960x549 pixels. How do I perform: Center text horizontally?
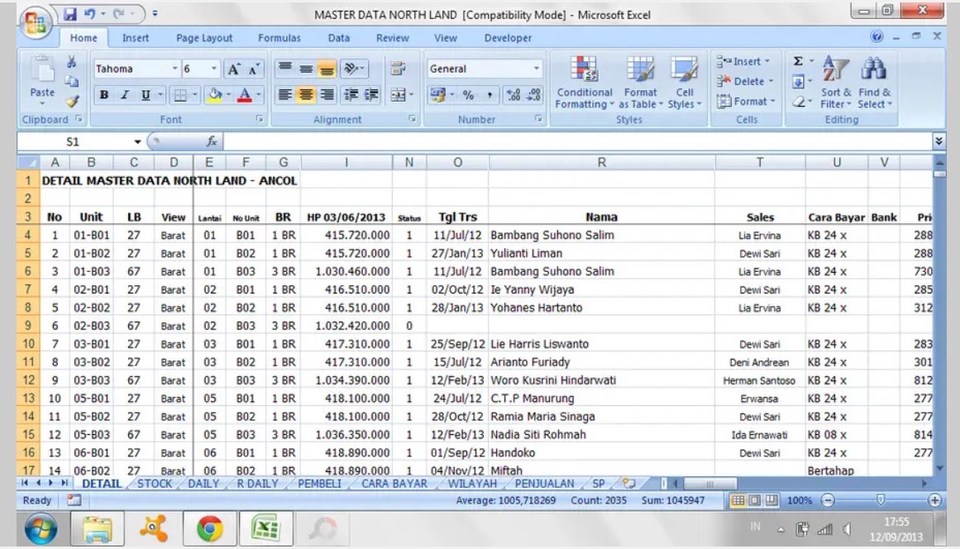(x=306, y=95)
